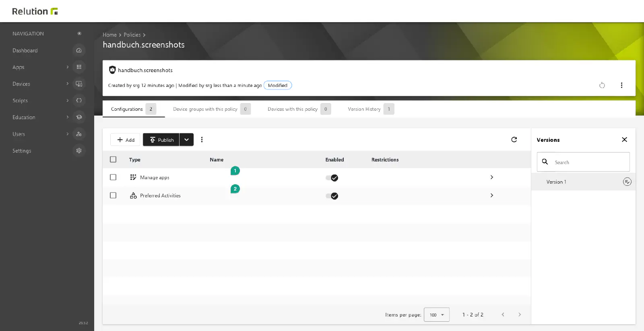Expand the Devices navigation submenu
Image resolution: width=644 pixels, height=331 pixels.
[68, 84]
